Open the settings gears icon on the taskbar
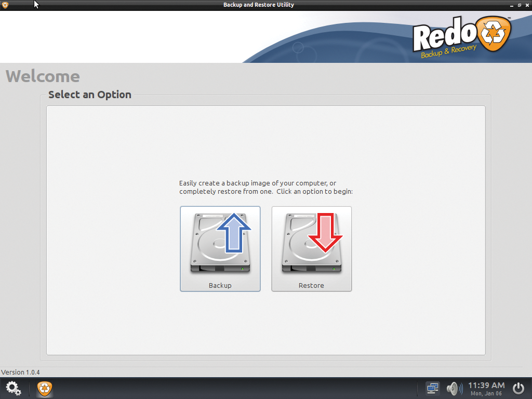The image size is (532, 399). [14, 388]
